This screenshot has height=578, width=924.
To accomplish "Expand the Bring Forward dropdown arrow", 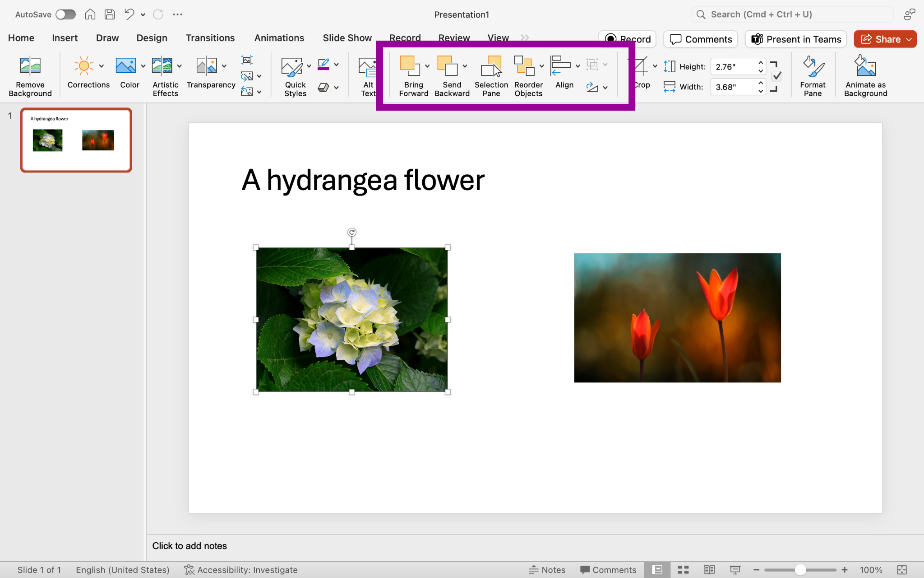I will tap(427, 66).
